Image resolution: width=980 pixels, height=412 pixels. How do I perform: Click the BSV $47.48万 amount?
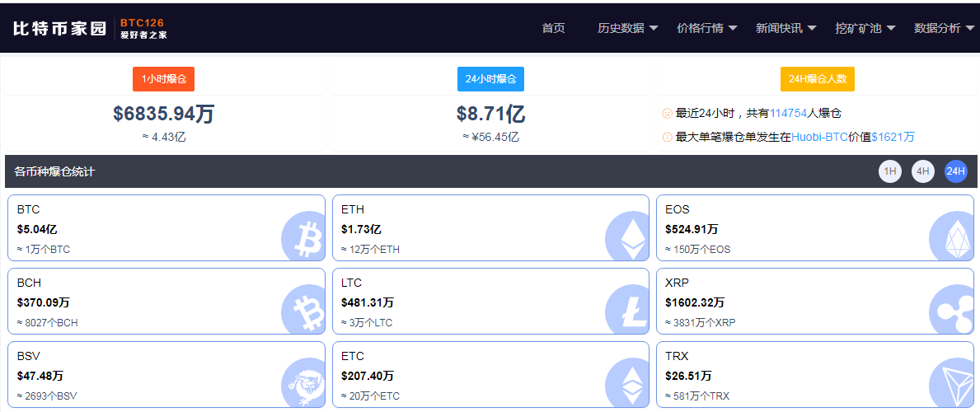40,376
